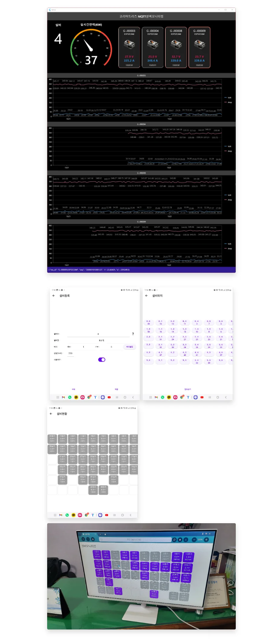Go back in the 설비위치 screen
The image size is (266, 644).
[147, 296]
